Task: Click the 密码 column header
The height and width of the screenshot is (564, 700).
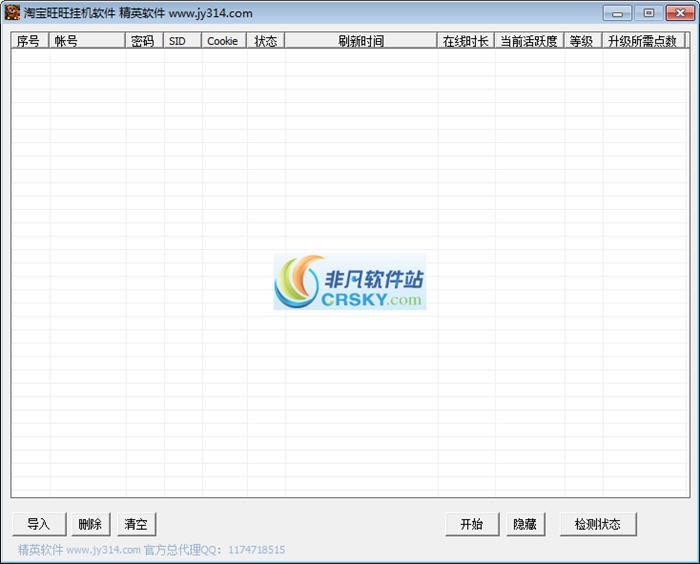Action: (144, 41)
